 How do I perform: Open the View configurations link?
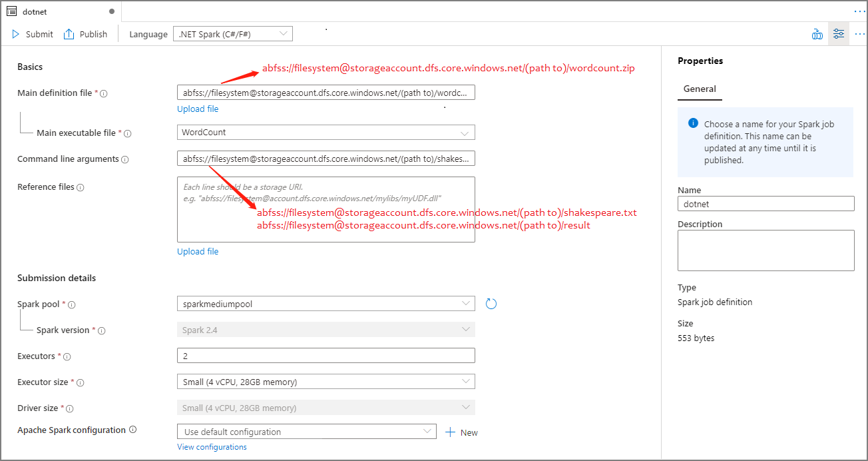(212, 447)
